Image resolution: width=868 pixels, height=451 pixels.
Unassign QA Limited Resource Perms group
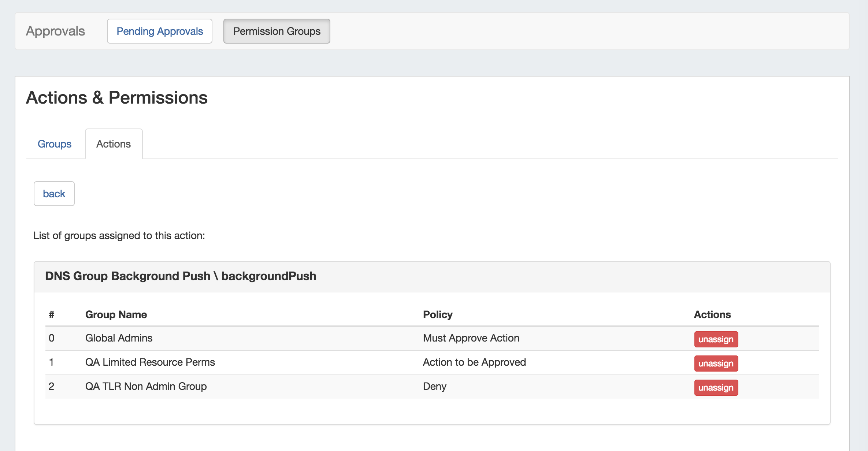click(716, 364)
